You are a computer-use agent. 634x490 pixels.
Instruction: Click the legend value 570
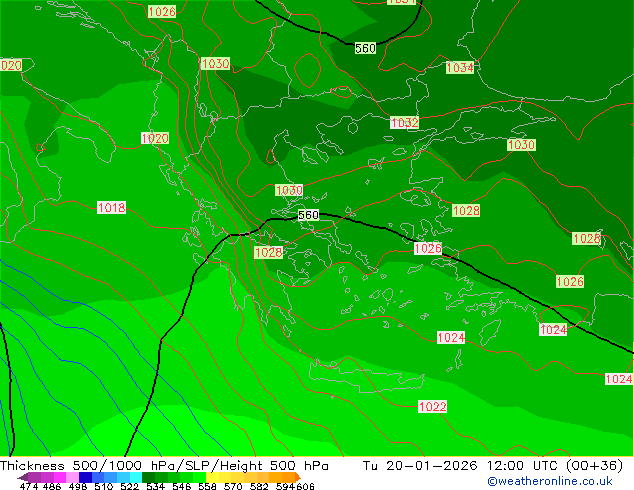click(x=233, y=486)
